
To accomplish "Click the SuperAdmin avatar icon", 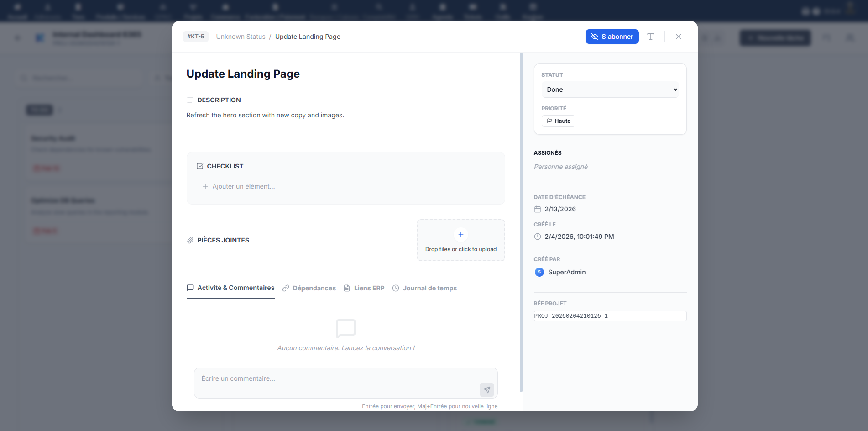I will pyautogui.click(x=539, y=272).
